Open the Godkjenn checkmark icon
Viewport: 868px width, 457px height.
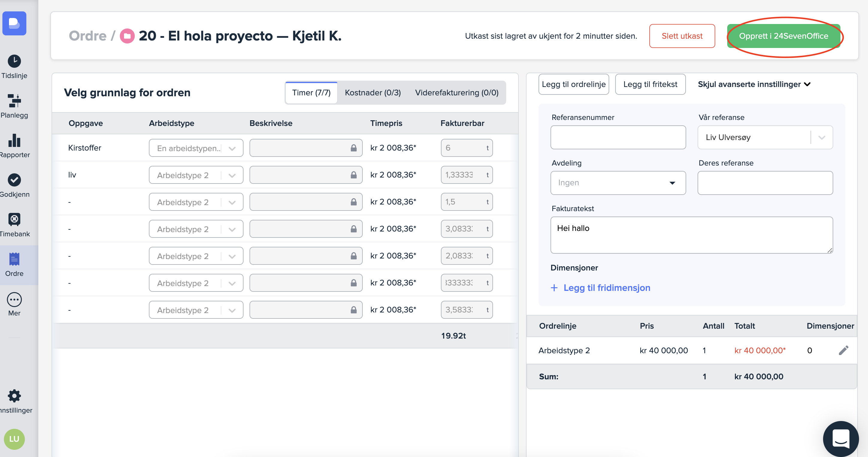[x=14, y=180]
